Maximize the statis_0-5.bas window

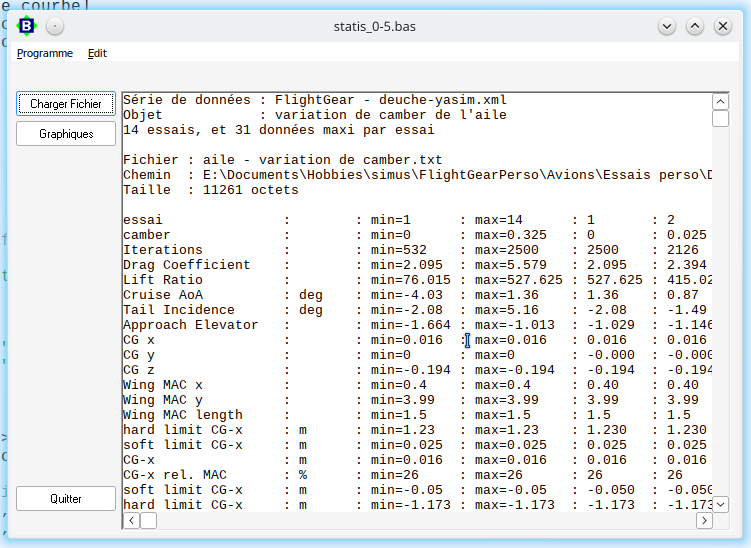695,26
